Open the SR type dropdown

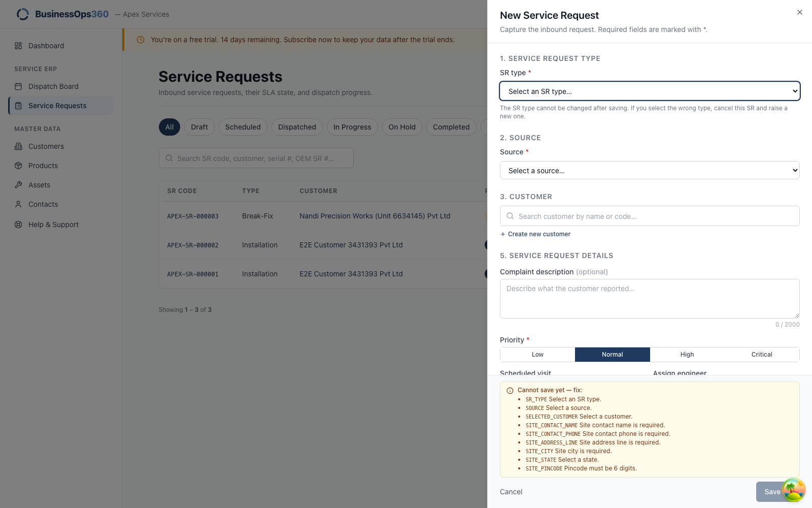click(650, 91)
